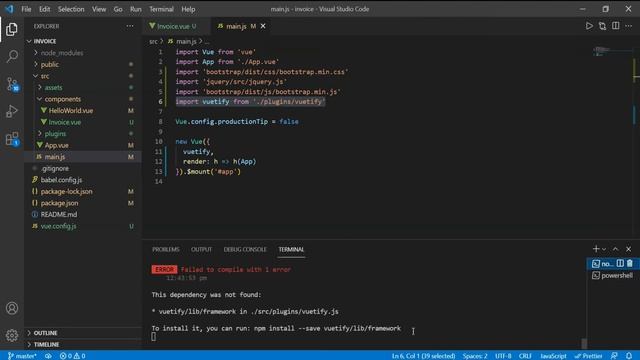Collapse the components folder
Viewport: 640px width, 360px height.
[x=83, y=99]
